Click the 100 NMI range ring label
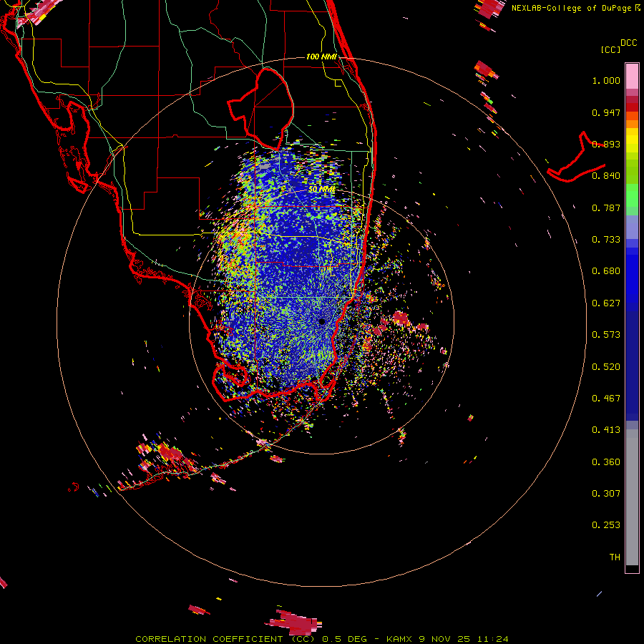 321,57
